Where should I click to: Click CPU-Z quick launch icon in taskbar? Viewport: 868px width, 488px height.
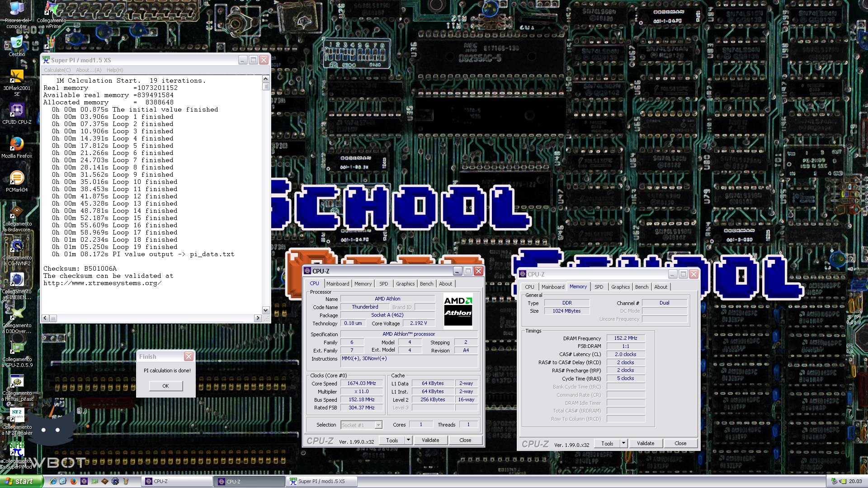[84, 481]
